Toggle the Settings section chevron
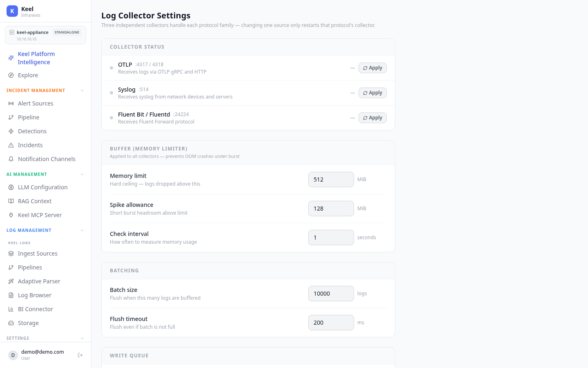The height and width of the screenshot is (368, 588). click(82, 339)
